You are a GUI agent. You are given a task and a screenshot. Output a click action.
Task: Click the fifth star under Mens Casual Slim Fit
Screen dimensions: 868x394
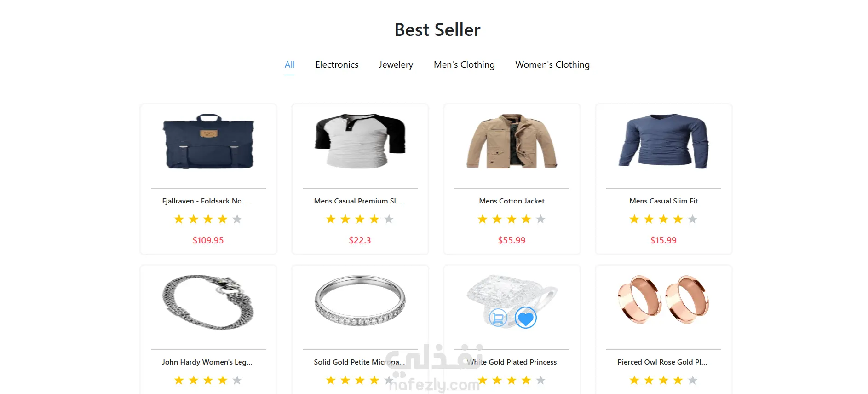tap(692, 219)
